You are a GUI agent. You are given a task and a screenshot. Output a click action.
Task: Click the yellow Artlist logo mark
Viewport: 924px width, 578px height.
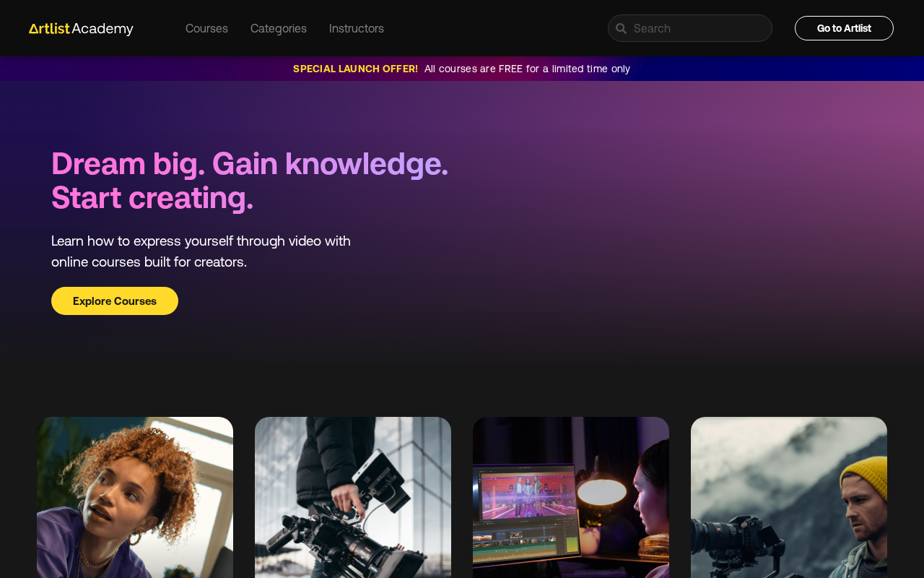[49, 28]
